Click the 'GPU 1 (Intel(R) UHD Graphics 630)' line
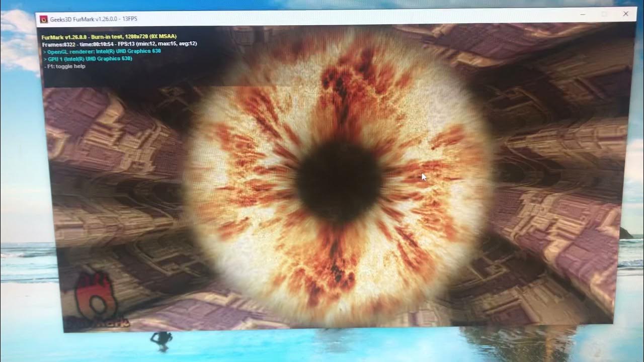644x362 pixels. coord(88,58)
